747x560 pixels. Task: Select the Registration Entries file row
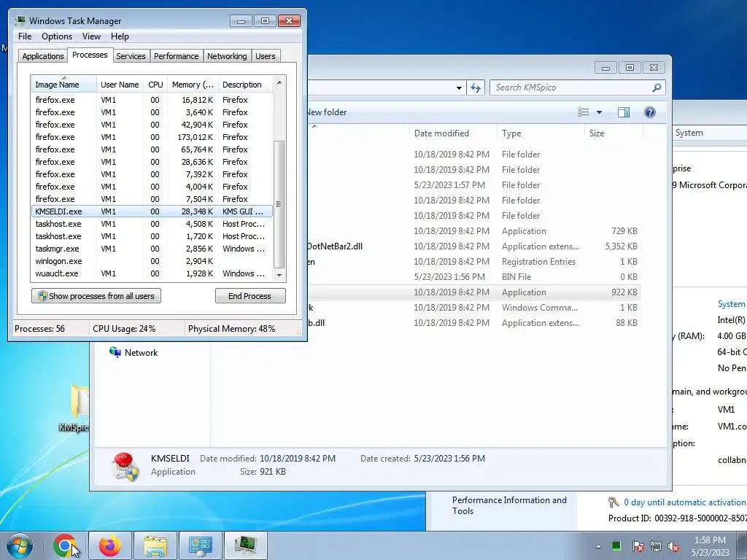[x=473, y=262]
